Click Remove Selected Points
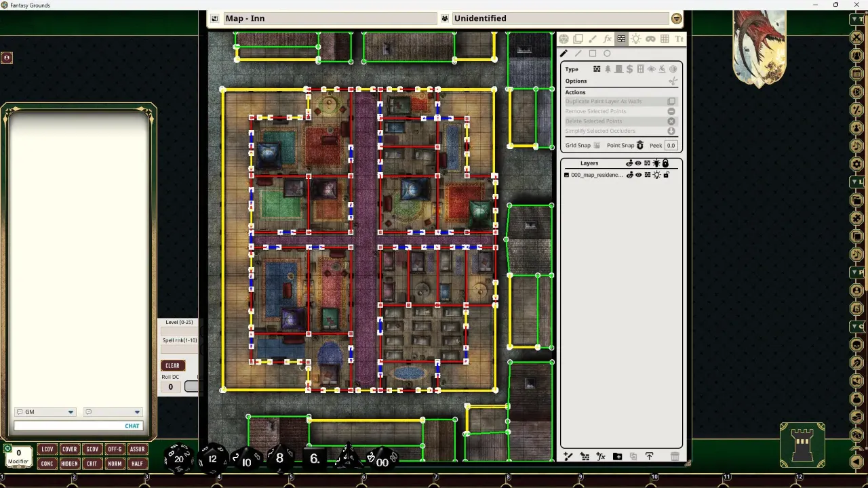 point(620,111)
